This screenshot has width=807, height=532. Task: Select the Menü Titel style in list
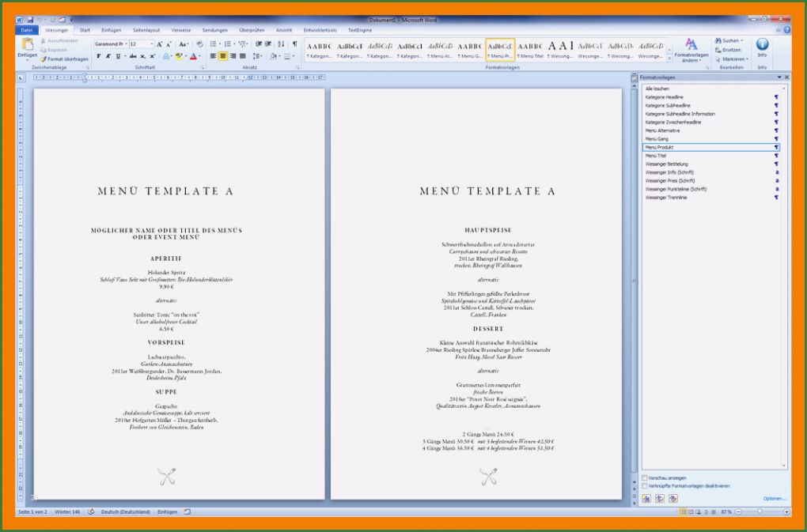click(657, 156)
